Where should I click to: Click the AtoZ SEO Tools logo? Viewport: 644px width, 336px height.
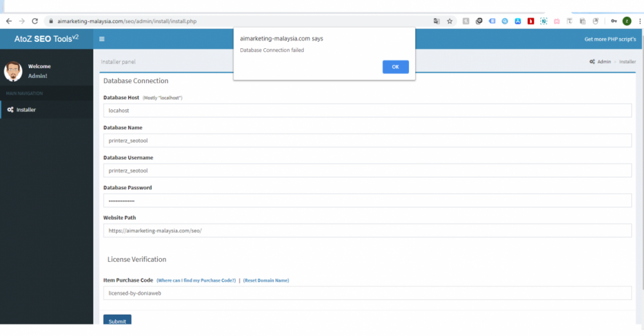tap(46, 39)
